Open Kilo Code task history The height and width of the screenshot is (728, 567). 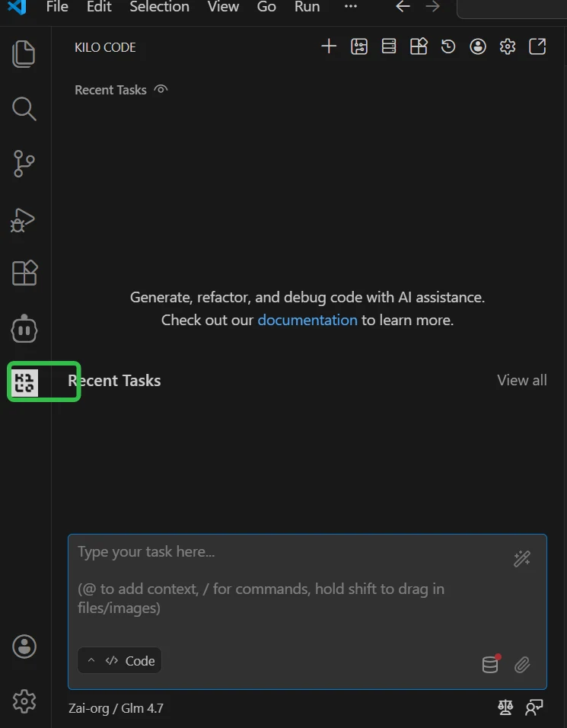point(448,46)
